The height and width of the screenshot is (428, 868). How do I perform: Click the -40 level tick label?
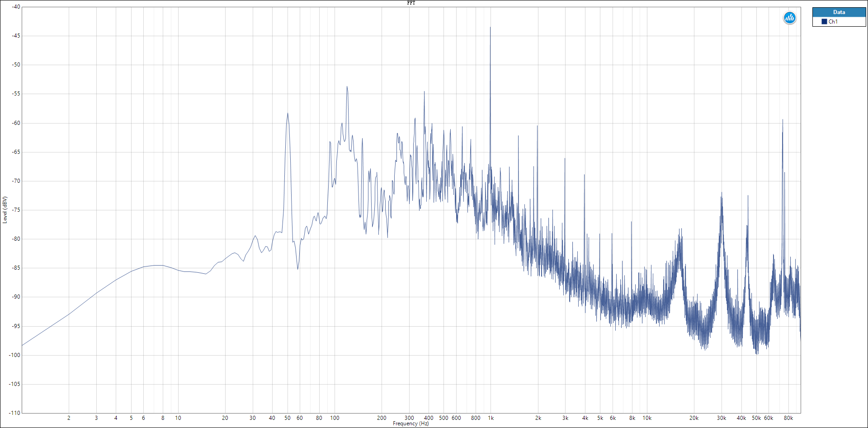(16, 7)
